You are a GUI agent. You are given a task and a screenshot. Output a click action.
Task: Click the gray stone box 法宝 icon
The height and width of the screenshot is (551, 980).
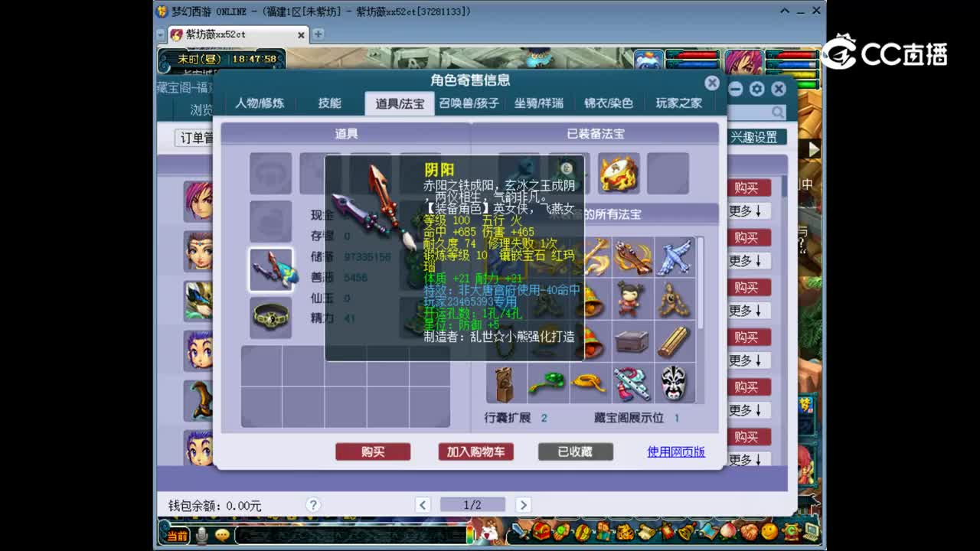[632, 341]
